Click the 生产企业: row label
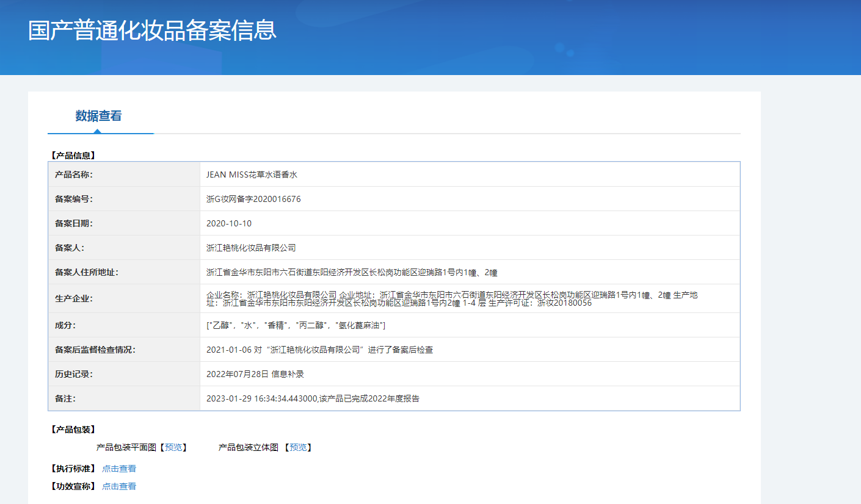Screen dimensions: 861x504 tap(74, 298)
